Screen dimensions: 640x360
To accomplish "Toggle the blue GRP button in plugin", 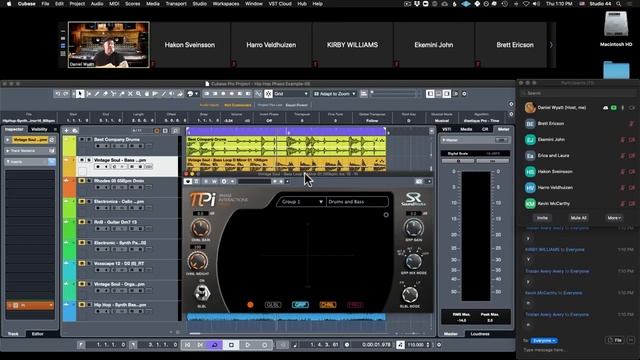I will click(300, 305).
